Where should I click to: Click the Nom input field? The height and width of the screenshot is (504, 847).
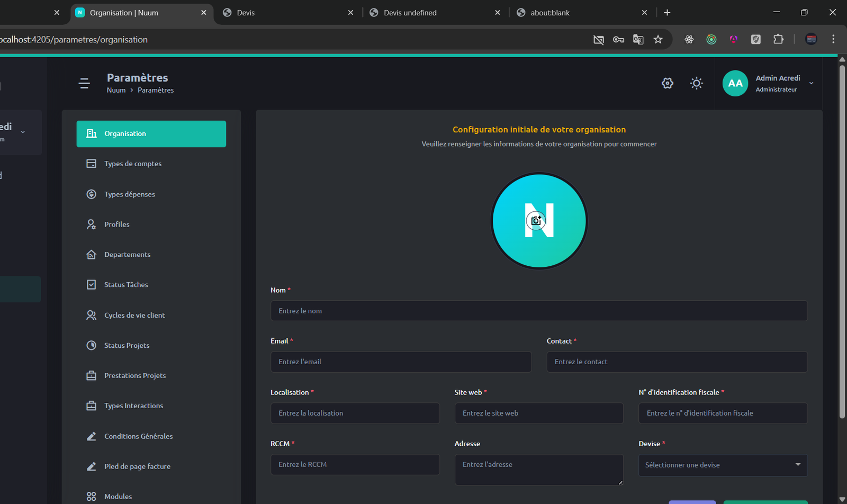[538, 311]
